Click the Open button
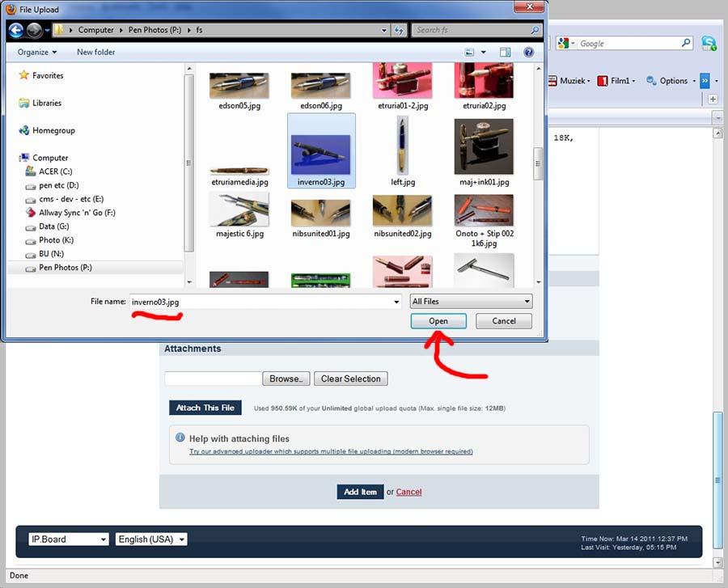728x588 pixels. (x=438, y=321)
